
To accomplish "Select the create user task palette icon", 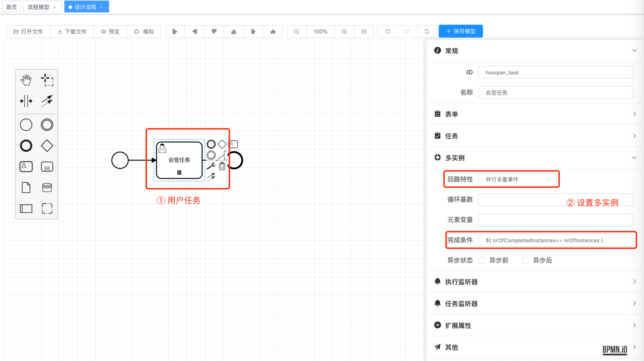I will coord(26,167).
